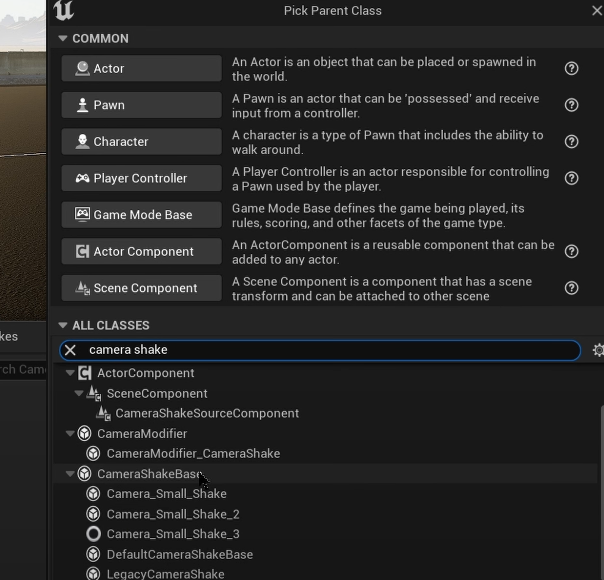Screen dimensions: 604x580
Task: Open class viewer settings gear
Action: tap(598, 350)
